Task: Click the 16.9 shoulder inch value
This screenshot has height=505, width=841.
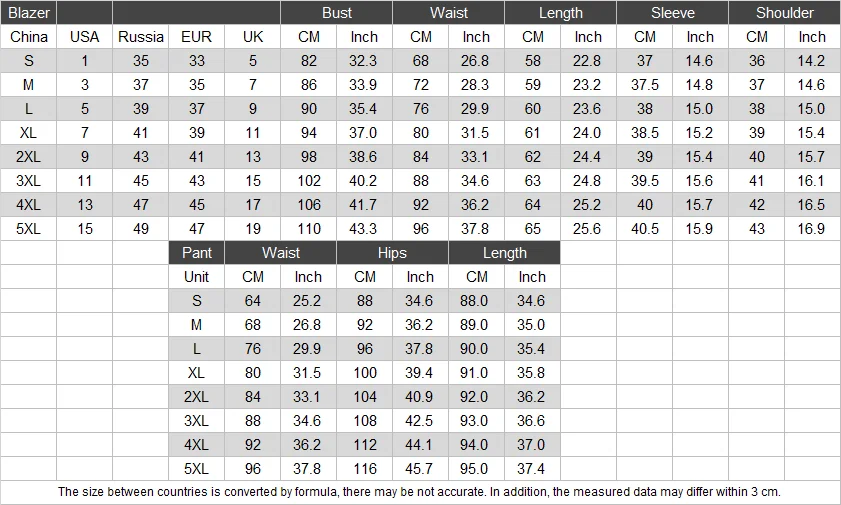Action: [812, 229]
